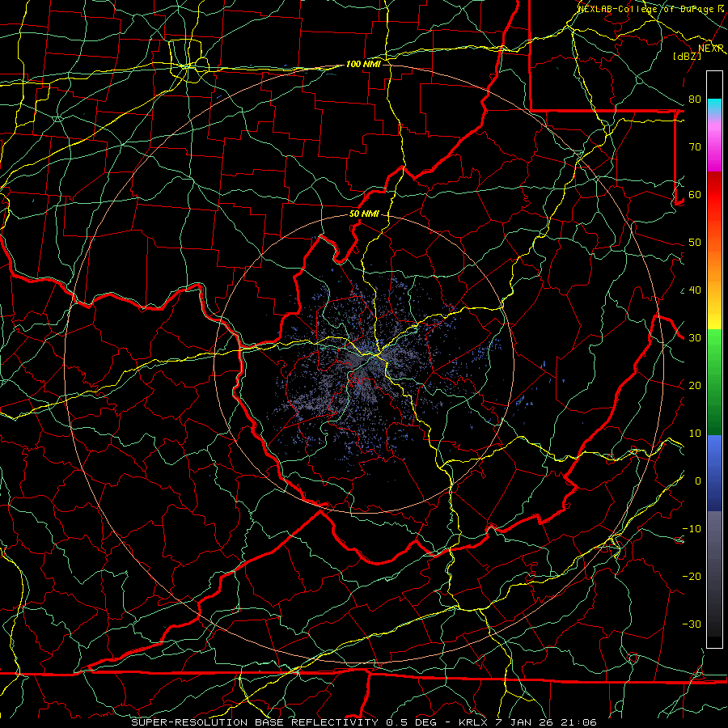Click the NEXR label above dBZ
The height and width of the screenshot is (728, 728).
711,48
